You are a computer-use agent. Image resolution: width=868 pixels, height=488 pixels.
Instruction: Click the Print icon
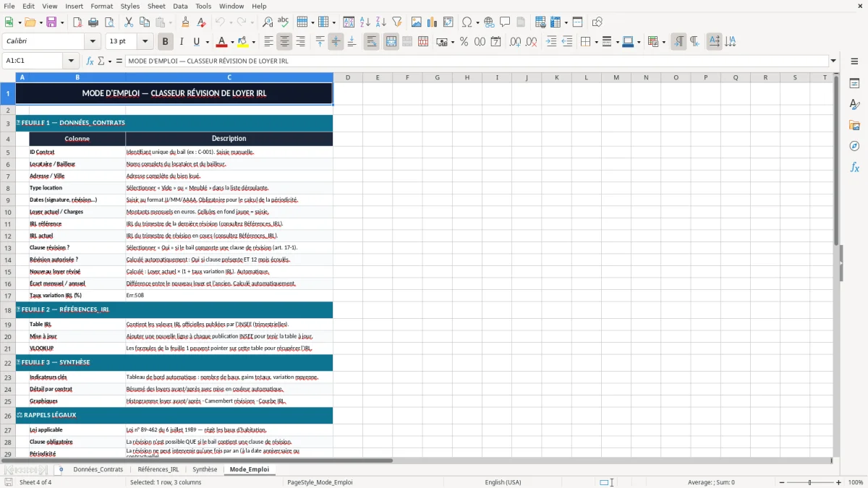point(93,22)
